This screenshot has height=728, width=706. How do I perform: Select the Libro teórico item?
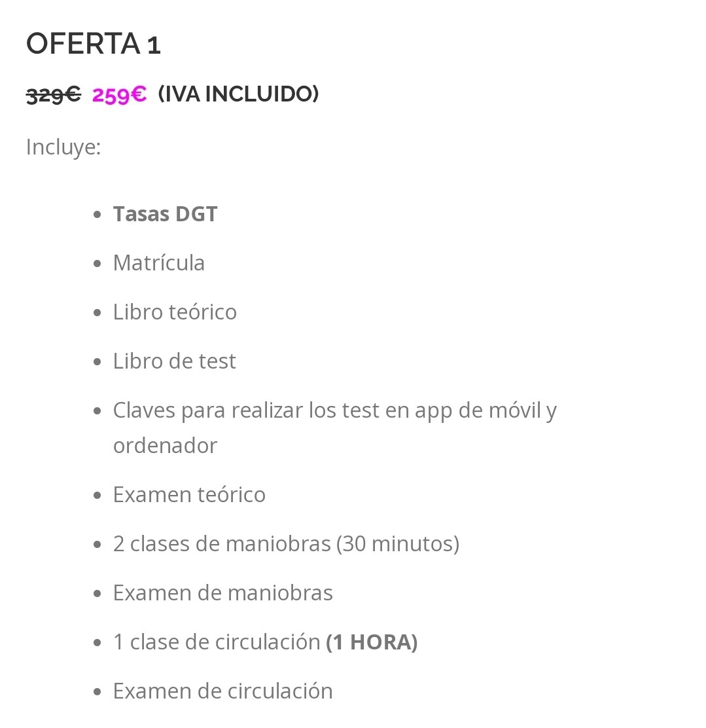tap(175, 312)
